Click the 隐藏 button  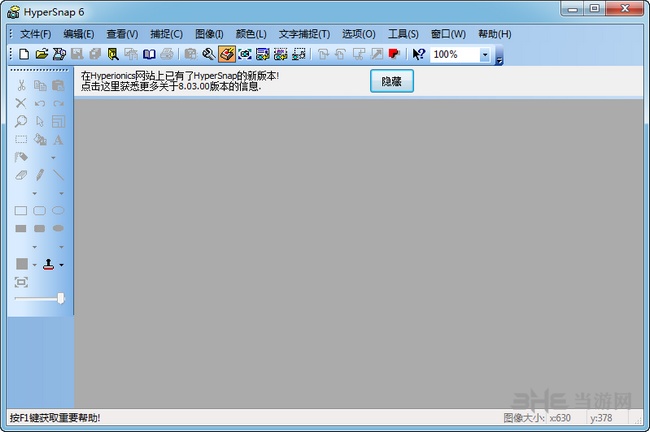coord(392,81)
